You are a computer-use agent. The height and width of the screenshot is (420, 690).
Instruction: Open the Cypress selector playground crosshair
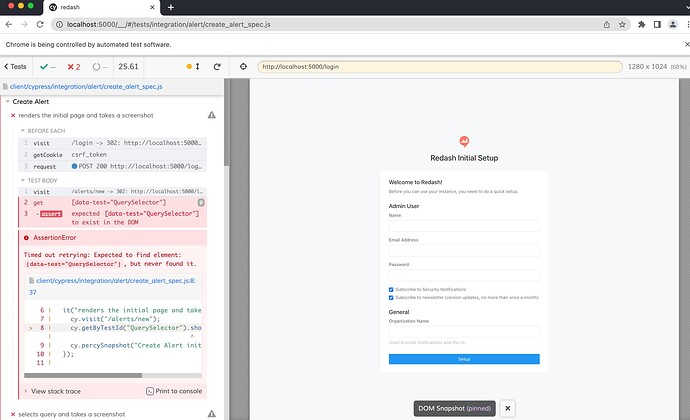point(243,66)
